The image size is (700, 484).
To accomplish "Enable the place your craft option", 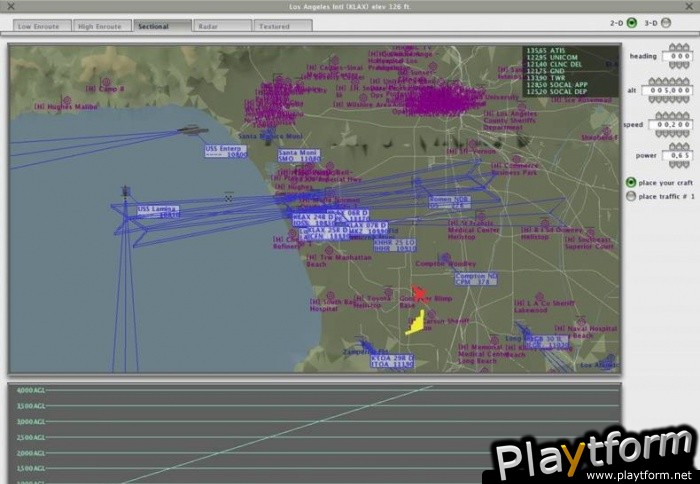I will (x=631, y=182).
